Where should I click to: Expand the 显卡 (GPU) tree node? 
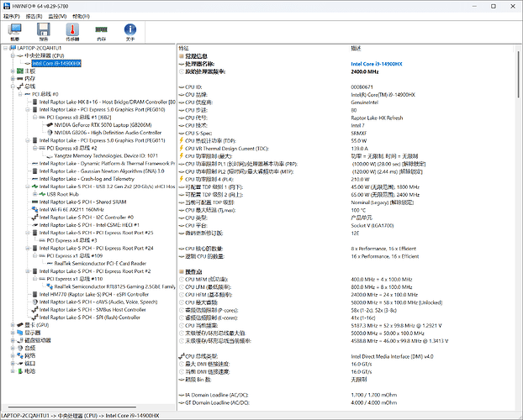[x=12, y=324]
